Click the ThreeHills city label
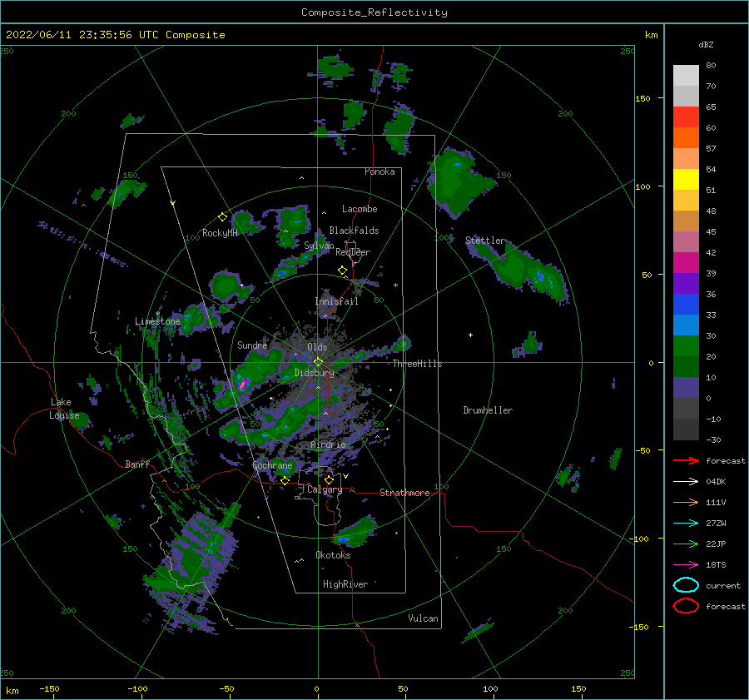The image size is (749, 700). click(x=418, y=364)
